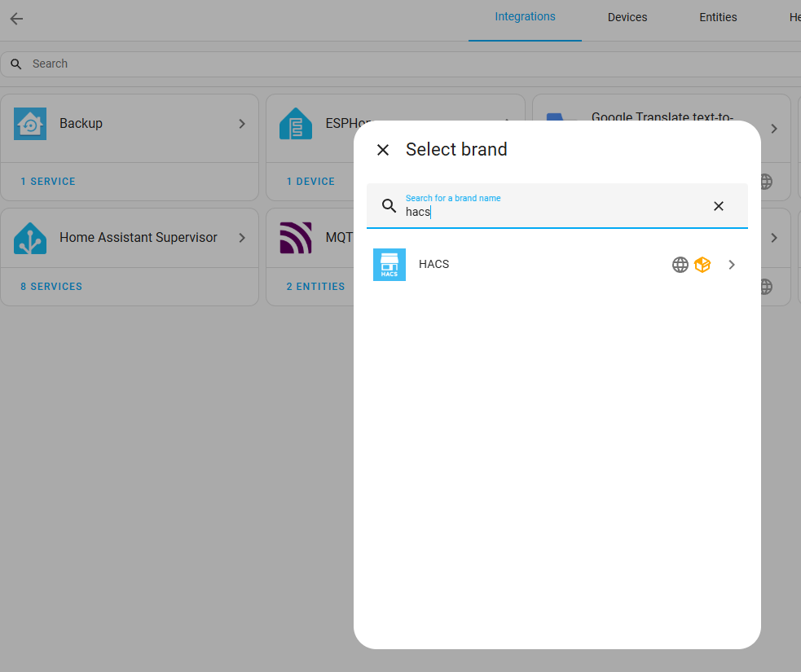Expand Backup card with its chevron

[242, 124]
